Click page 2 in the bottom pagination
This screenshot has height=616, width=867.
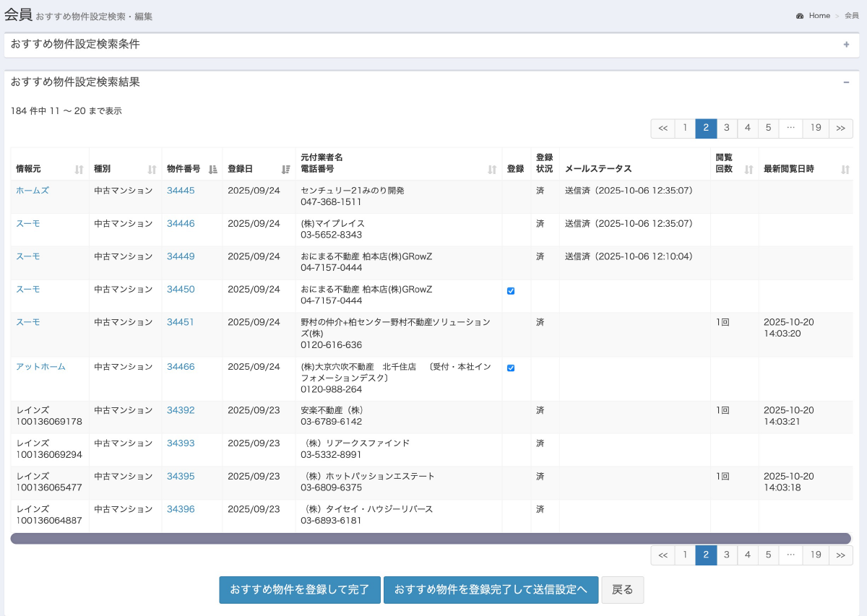(x=705, y=555)
